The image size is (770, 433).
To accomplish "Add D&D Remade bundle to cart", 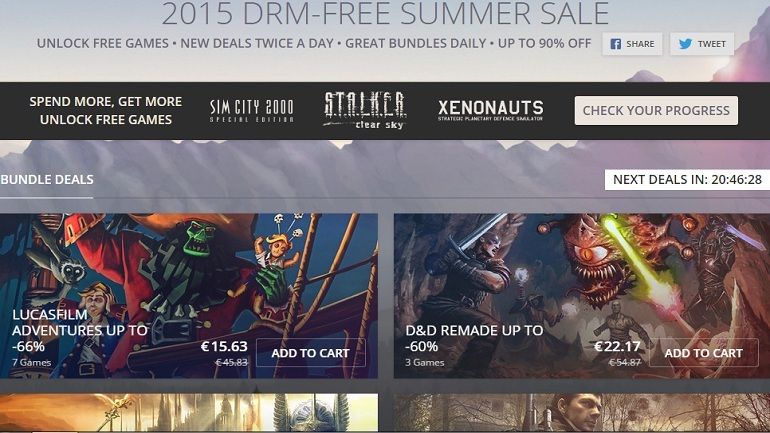I will (704, 353).
